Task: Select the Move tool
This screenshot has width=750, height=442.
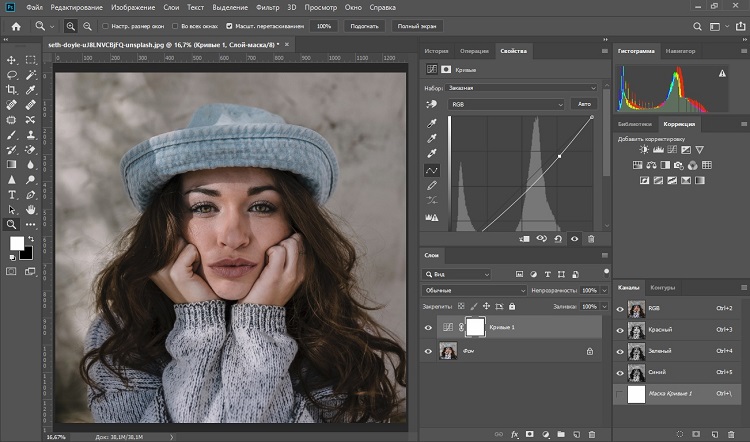Action: click(11, 60)
